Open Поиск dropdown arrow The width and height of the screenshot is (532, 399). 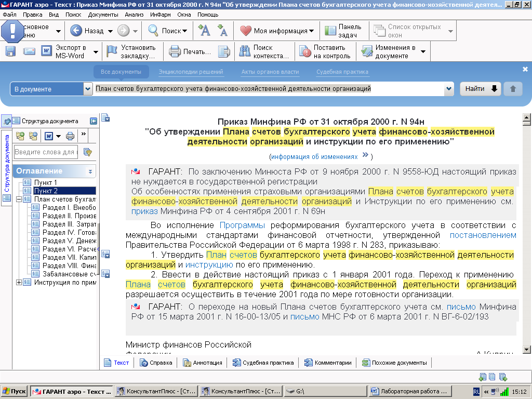click(184, 31)
